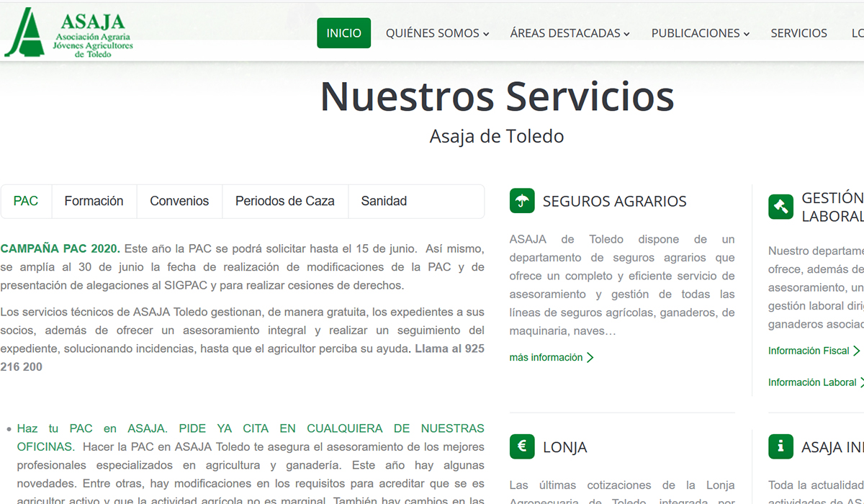Click the ASAJA Toledo logo
Image resolution: width=864 pixels, height=504 pixels.
click(x=69, y=33)
